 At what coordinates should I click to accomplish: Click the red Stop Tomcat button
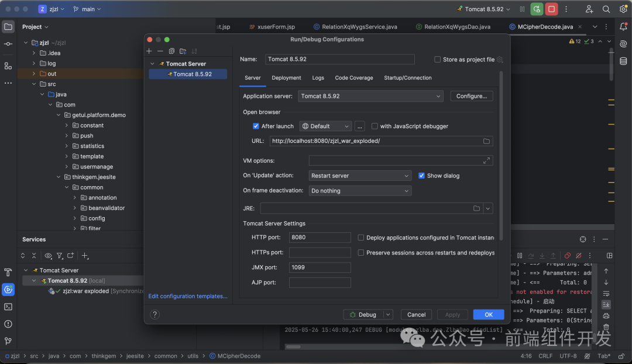[x=551, y=9]
